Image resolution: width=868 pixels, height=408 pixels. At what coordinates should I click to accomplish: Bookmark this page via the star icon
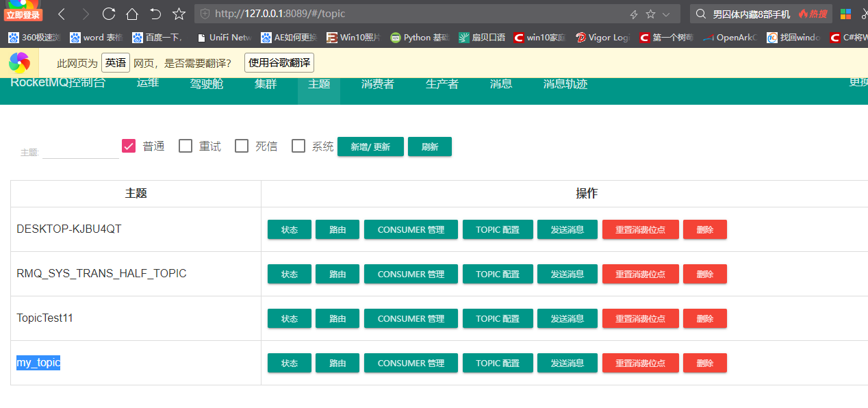pos(179,13)
